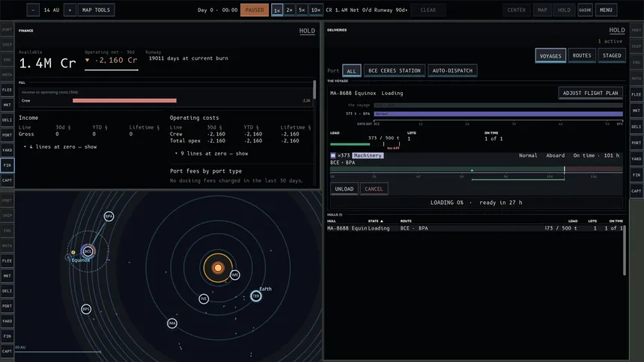The height and width of the screenshot is (362, 644).
Task: Select the MA-8688 Equinox hull row
Action: point(476,228)
